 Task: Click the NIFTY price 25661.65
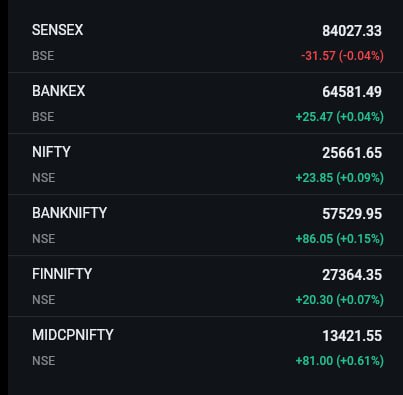(352, 153)
